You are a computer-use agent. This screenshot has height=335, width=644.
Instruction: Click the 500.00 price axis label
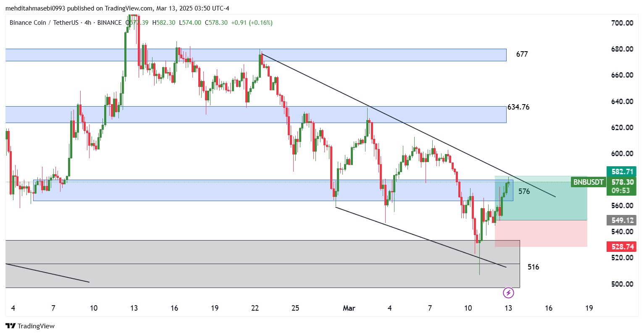tap(622, 284)
